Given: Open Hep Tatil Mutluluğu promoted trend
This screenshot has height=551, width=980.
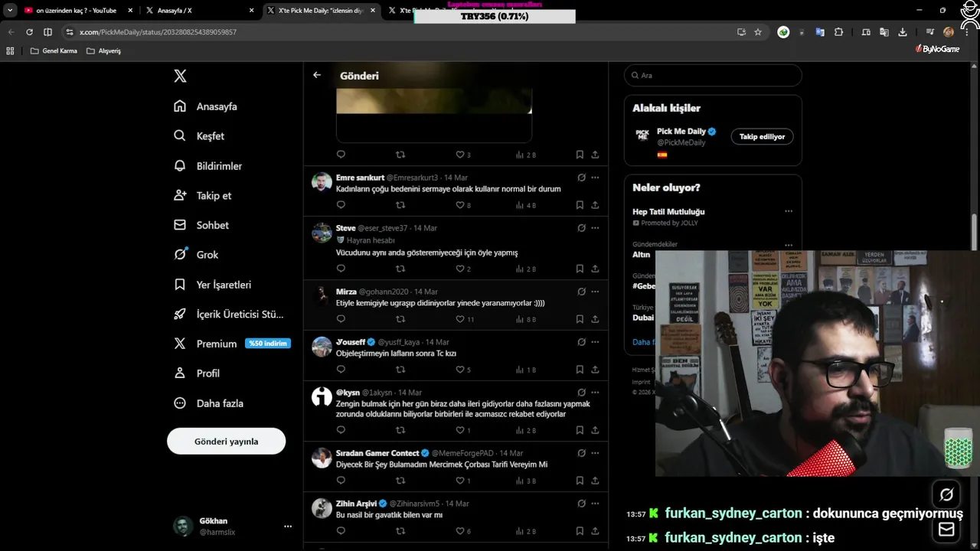Looking at the screenshot, I should 668,212.
